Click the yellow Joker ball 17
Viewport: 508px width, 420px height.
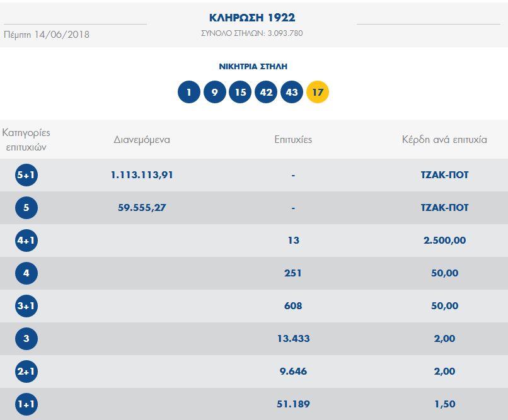318,92
